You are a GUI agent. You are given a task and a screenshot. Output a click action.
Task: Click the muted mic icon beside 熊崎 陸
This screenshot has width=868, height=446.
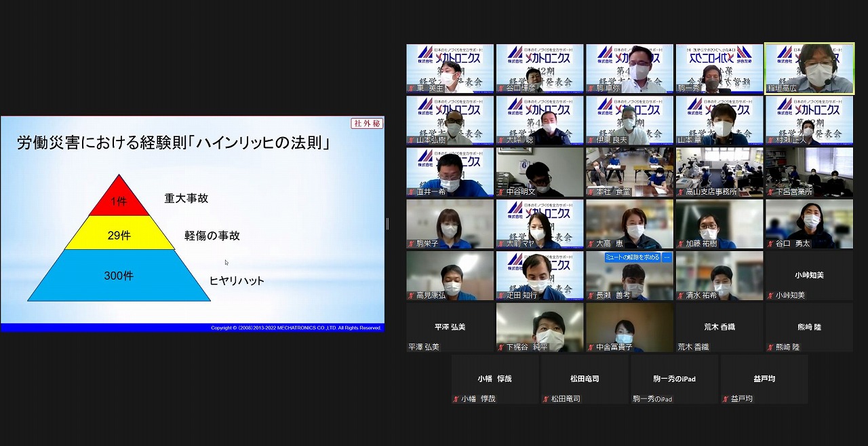(x=770, y=347)
